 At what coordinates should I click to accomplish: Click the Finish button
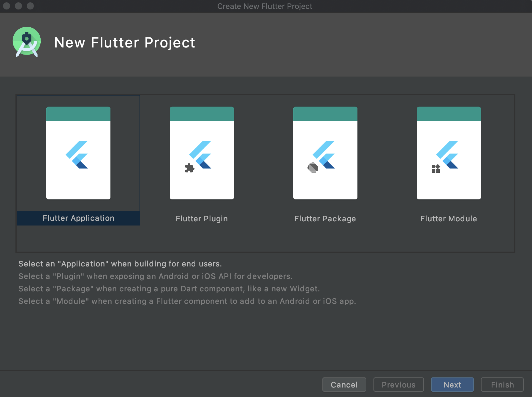(x=502, y=385)
